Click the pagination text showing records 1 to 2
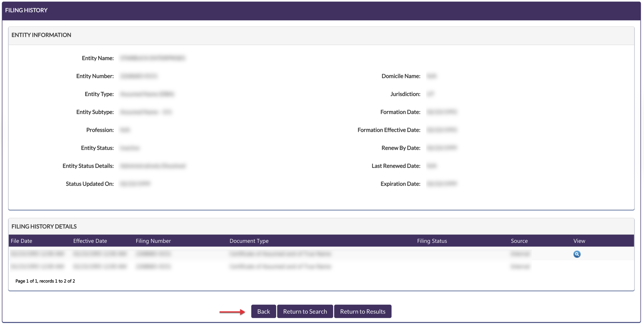Image resolution: width=644 pixels, height=326 pixels. click(x=45, y=281)
